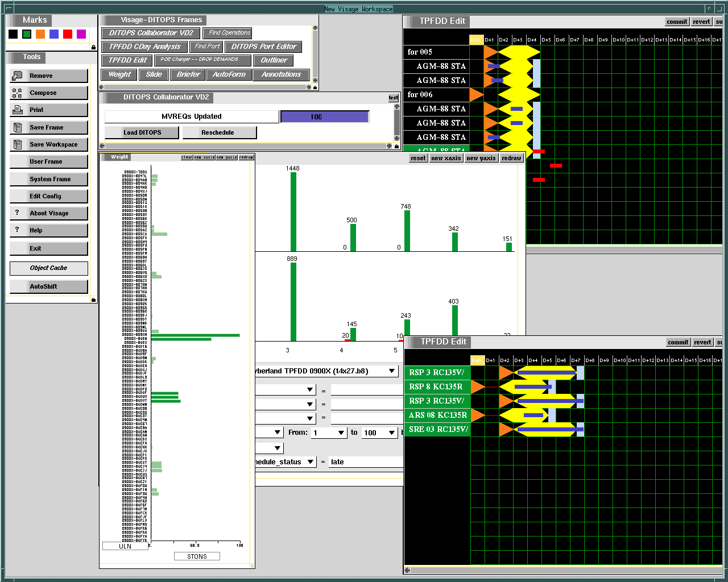This screenshot has height=582, width=728.
Task: Expand the 'From' value dropdown showing 1
Action: click(341, 433)
